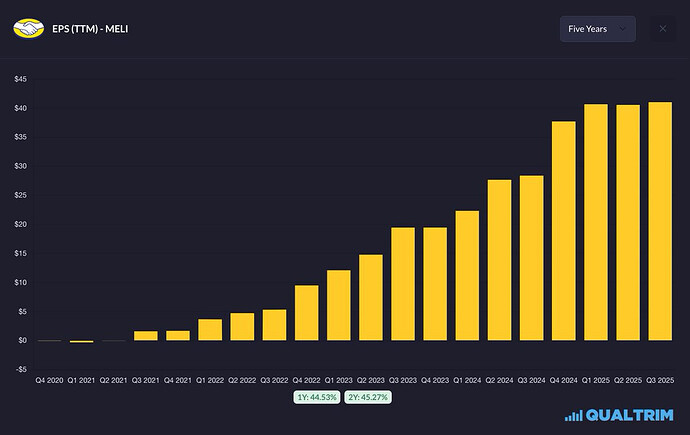Select the Q2 2024 EPS bar
Viewport: 690px width, 435px height.
(499, 260)
